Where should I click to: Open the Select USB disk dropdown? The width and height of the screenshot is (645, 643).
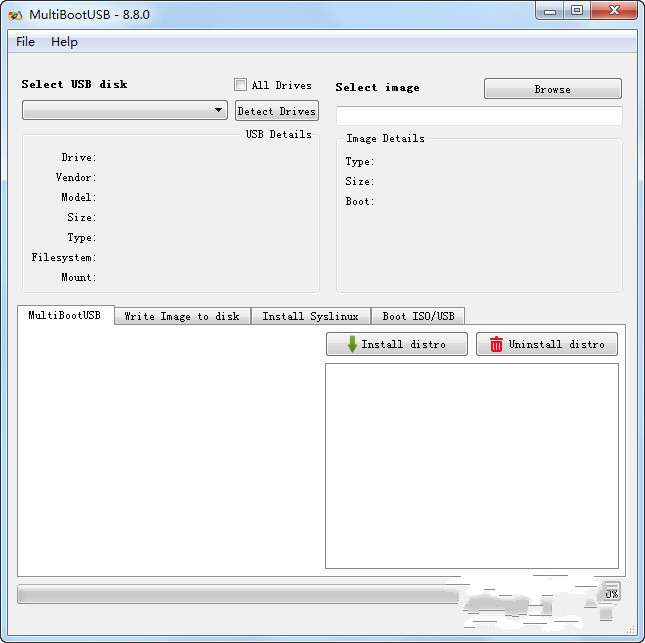(125, 110)
